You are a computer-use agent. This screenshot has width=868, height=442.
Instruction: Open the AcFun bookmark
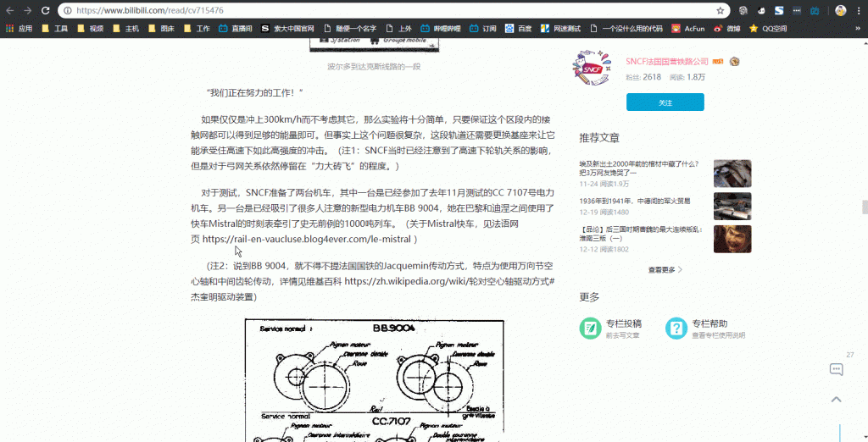coord(688,28)
